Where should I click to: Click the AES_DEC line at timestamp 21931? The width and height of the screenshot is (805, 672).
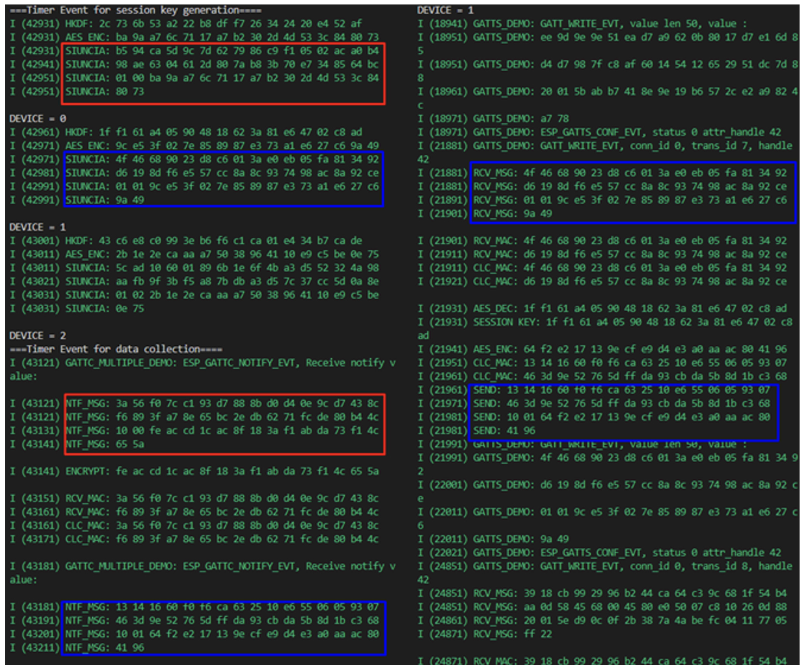[x=602, y=309]
